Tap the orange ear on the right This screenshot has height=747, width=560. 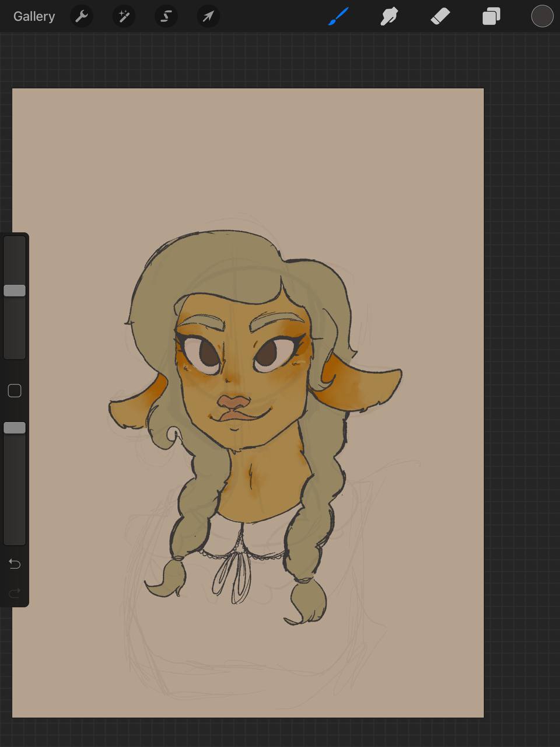point(362,384)
